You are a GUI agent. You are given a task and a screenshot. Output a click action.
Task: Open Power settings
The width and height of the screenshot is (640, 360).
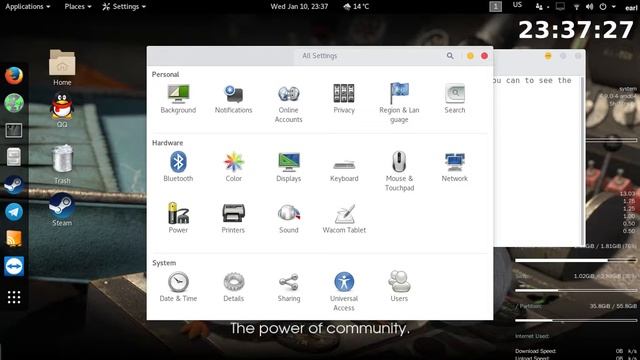coord(178,218)
